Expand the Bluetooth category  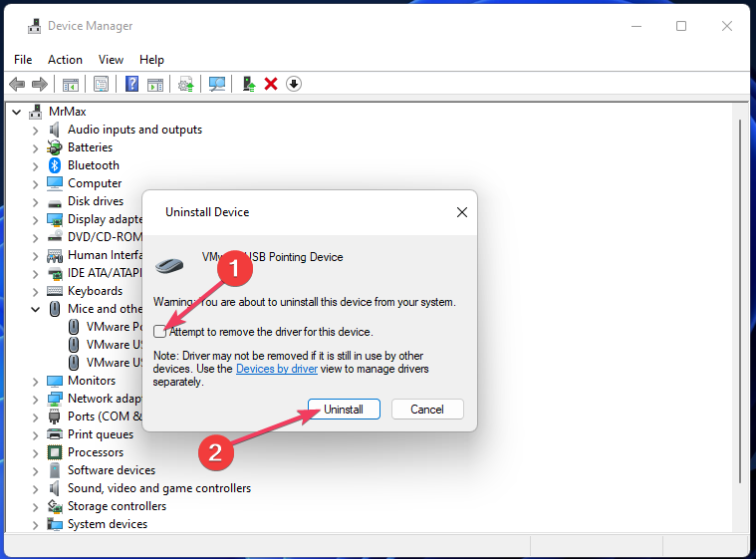click(x=35, y=166)
